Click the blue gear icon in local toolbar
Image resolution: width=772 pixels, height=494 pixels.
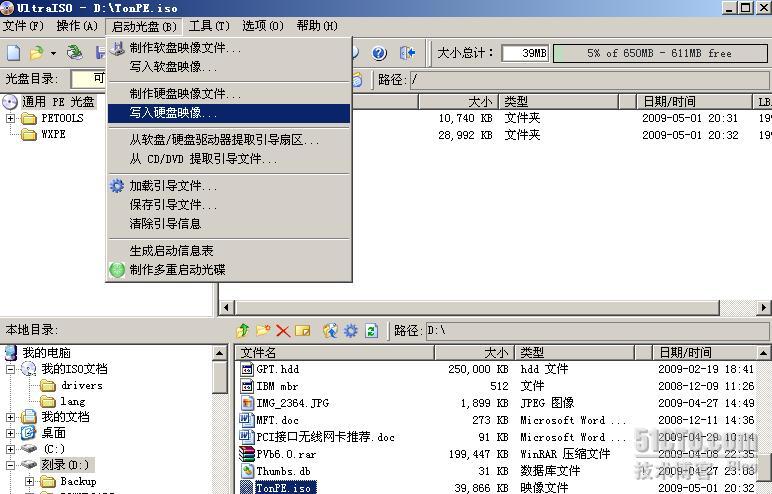tap(351, 330)
